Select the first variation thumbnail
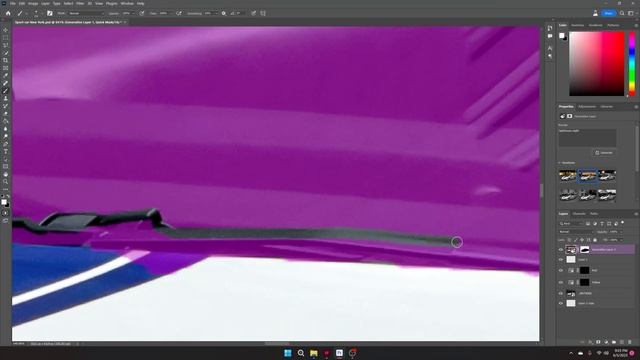This screenshot has width=640, height=360. [567, 176]
